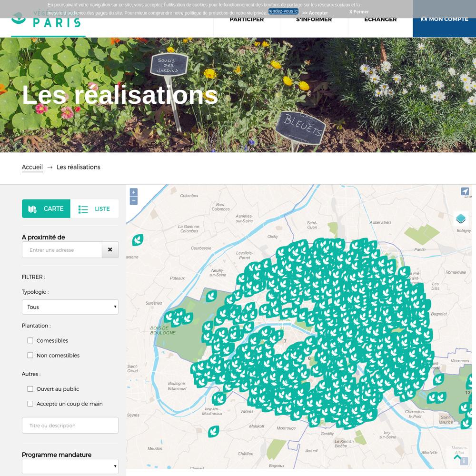Open the map layers switcher
476x476 pixels.
pos(461,218)
